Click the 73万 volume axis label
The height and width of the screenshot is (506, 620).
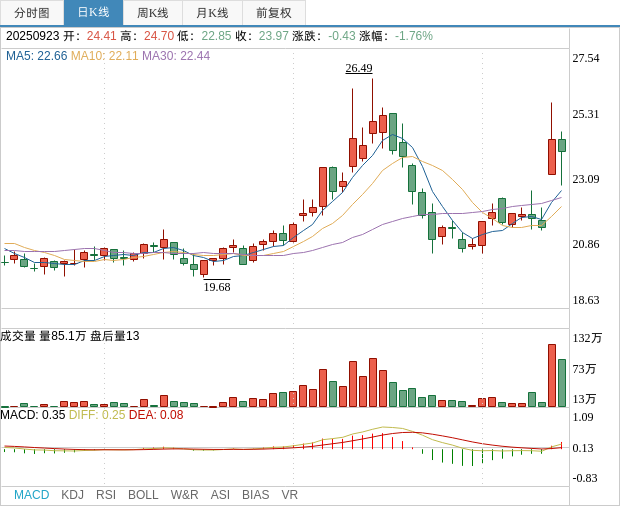[x=584, y=369]
